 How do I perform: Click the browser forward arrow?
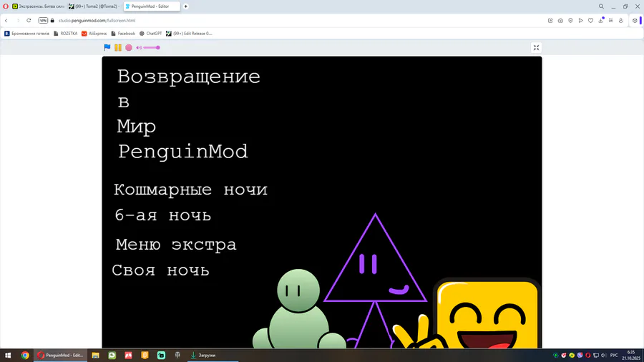(18, 21)
